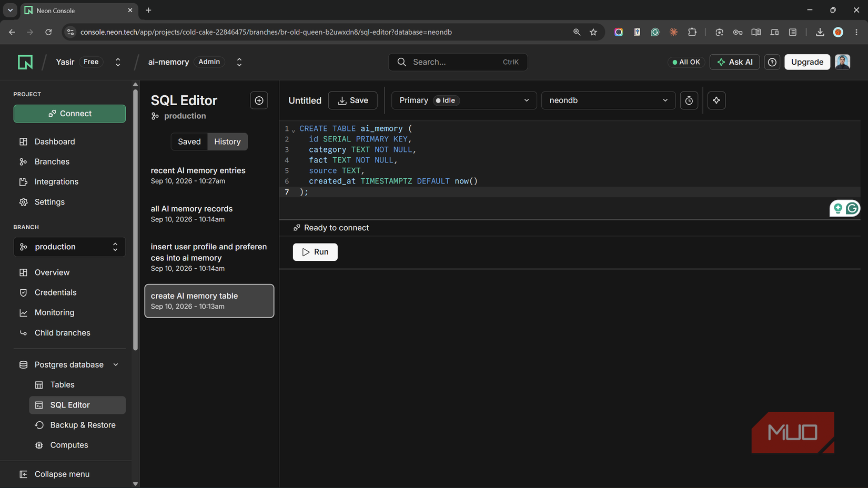Click the browser zoom magnifier icon
868x488 pixels.
577,32
